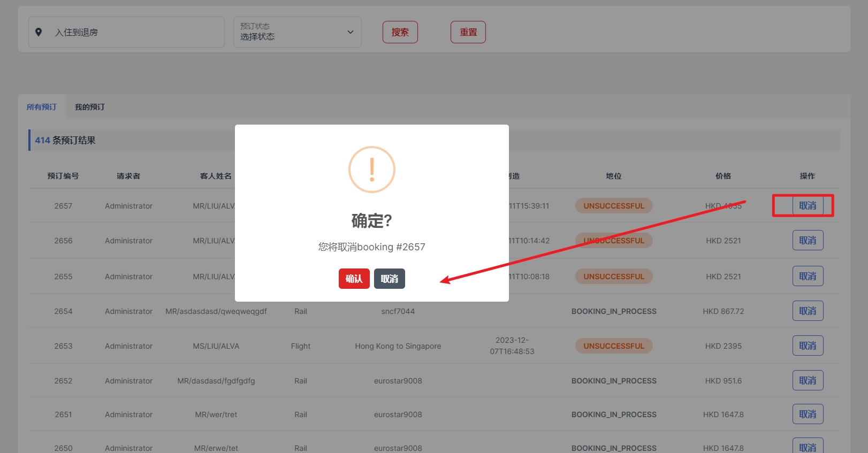The height and width of the screenshot is (453, 868).
Task: Dismiss dialog using the gray 取消 button
Action: click(389, 279)
